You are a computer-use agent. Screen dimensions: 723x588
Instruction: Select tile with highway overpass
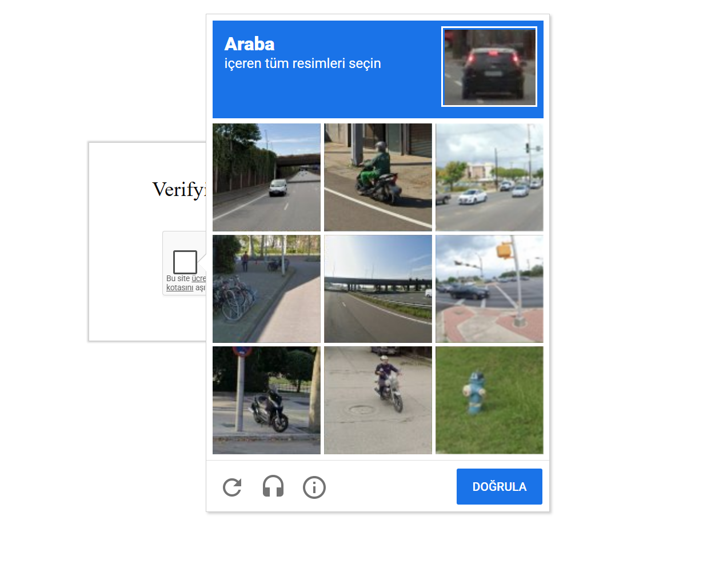click(378, 289)
